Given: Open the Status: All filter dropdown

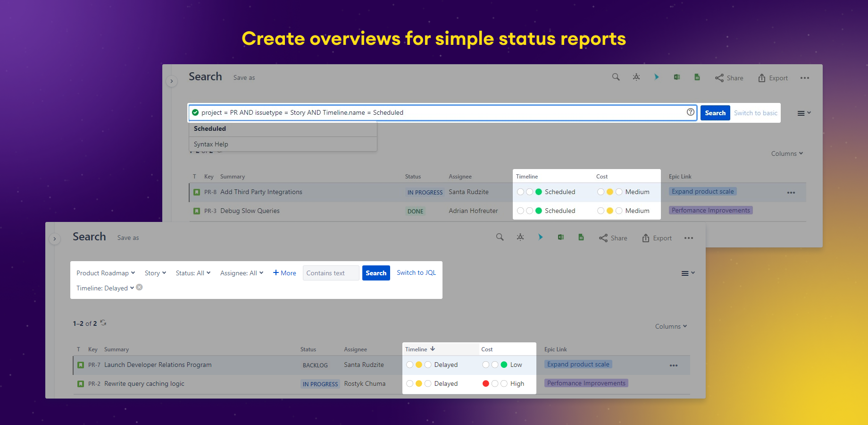Looking at the screenshot, I should [192, 272].
